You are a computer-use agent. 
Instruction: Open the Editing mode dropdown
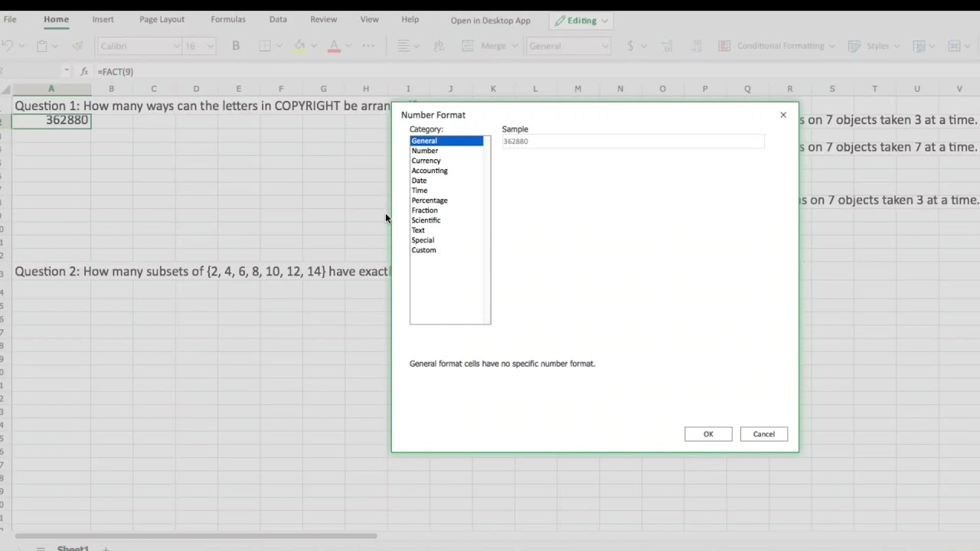tap(580, 21)
